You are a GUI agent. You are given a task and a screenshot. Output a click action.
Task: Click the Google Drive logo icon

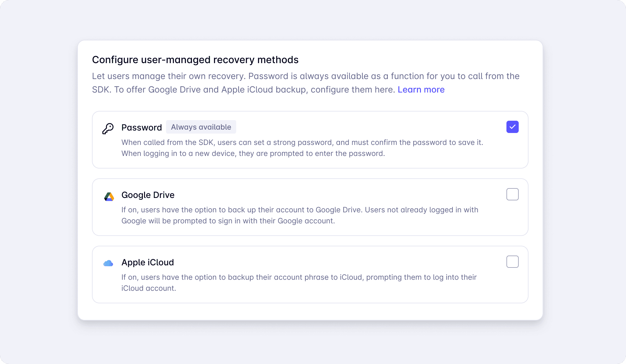[109, 197]
